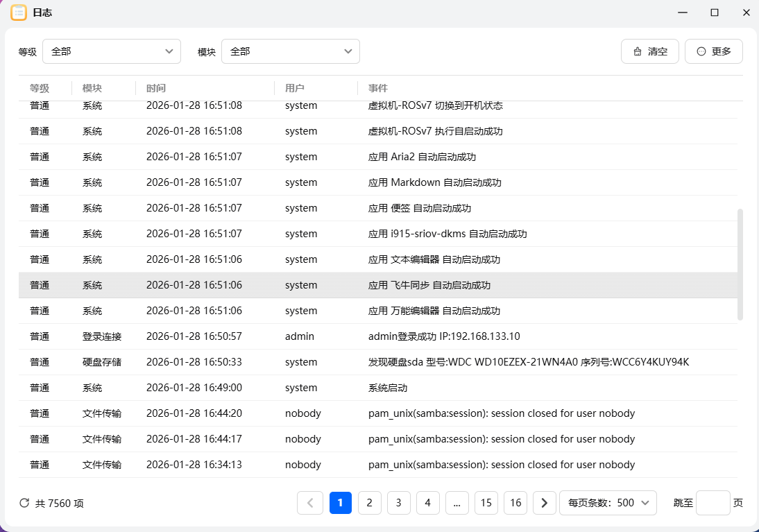Maximize the log window
The image size is (759, 532).
714,12
